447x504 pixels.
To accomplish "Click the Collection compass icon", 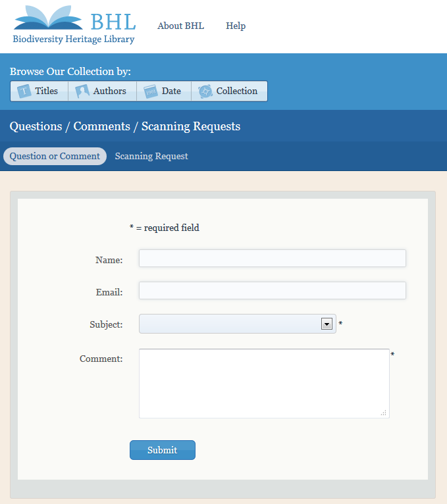I will 205,91.
